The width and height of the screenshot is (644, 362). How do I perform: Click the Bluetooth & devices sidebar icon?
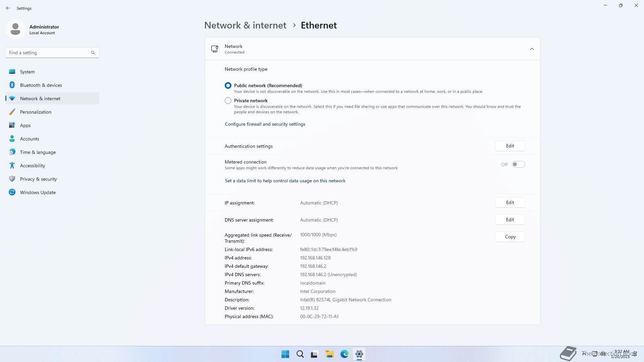(x=12, y=85)
